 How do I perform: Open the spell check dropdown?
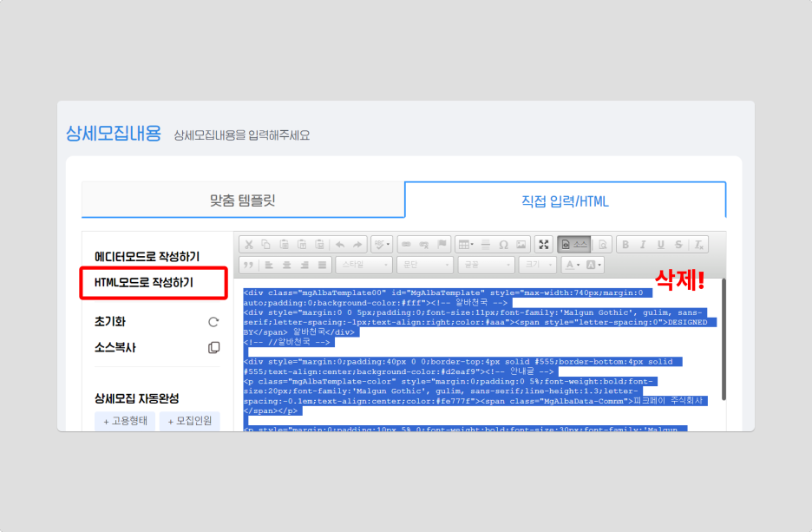pyautogui.click(x=382, y=245)
